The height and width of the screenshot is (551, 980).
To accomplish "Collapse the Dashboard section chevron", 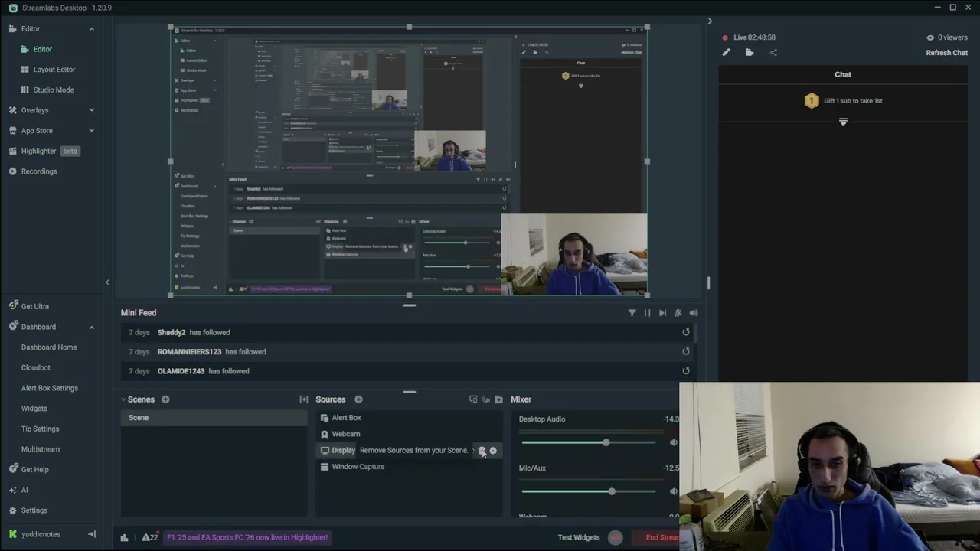I will tap(91, 327).
